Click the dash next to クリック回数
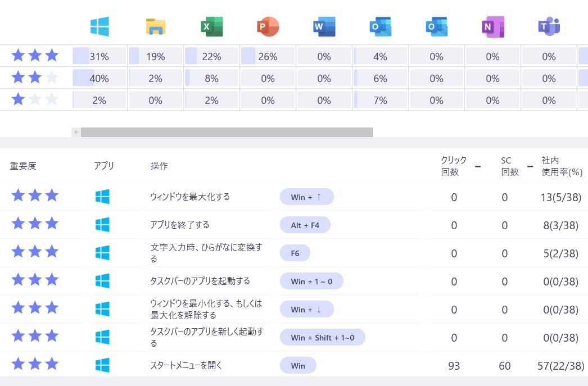Image resolution: width=588 pixels, height=386 pixels. coord(478,166)
